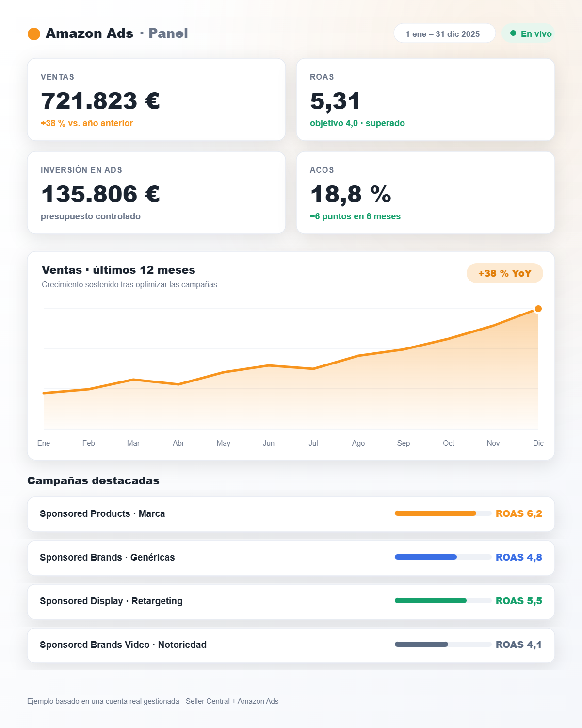Click the green live status dot
The height and width of the screenshot is (728, 582).
[x=513, y=33]
